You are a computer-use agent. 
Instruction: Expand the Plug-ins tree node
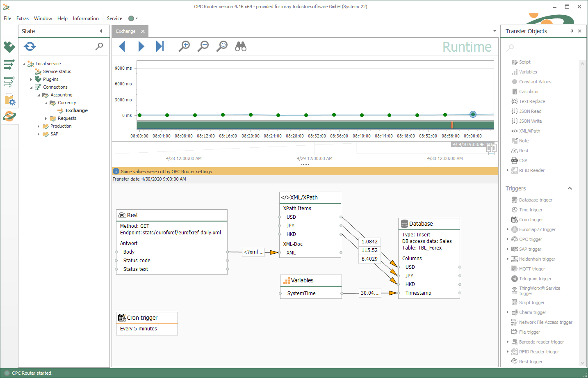(x=31, y=80)
